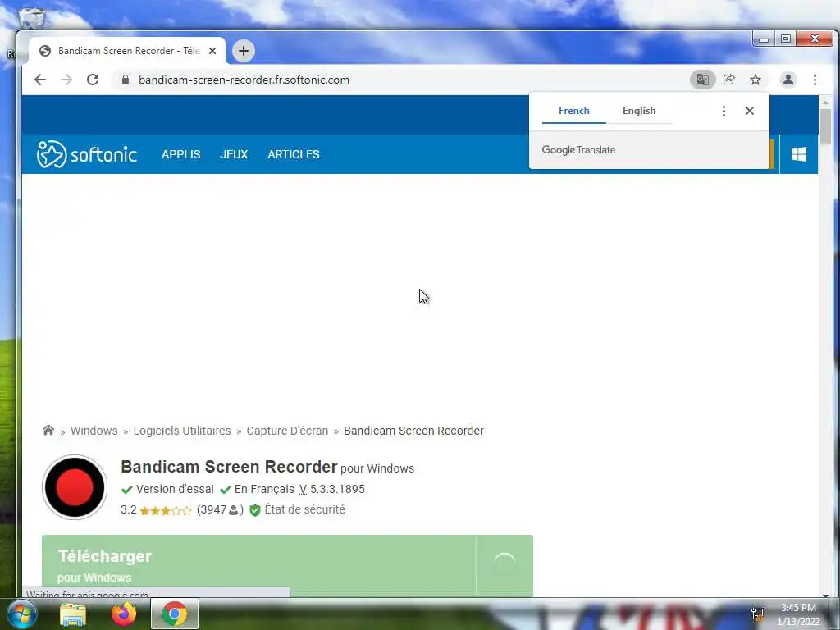Image resolution: width=840 pixels, height=630 pixels.
Task: Launch Firefox from the taskbar
Action: (124, 614)
